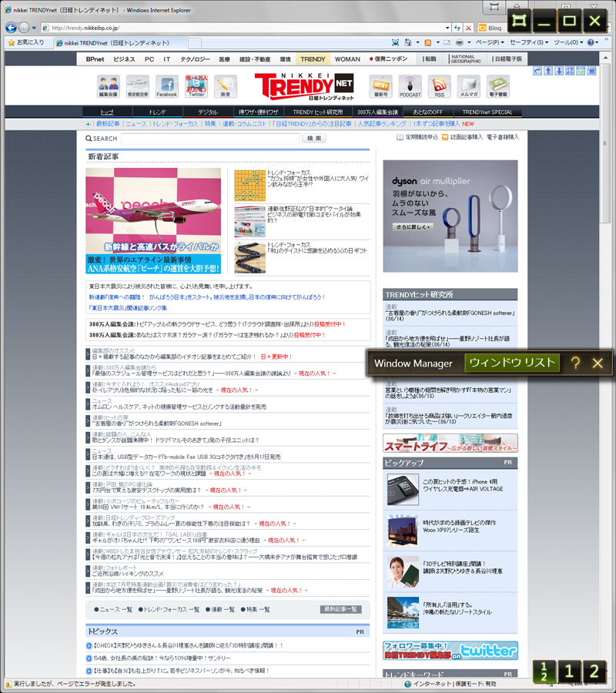Click the Twitter icon in header

196,86
